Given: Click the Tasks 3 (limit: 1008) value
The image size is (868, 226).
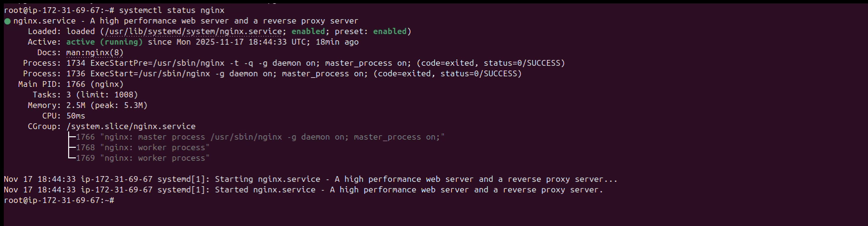Looking at the screenshot, I should click(102, 95).
